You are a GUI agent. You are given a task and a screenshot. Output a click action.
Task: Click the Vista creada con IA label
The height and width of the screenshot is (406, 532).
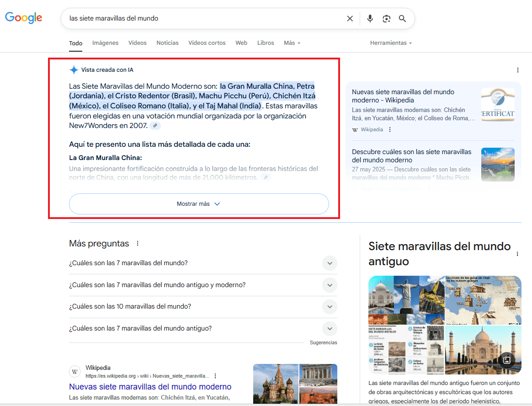pos(107,70)
